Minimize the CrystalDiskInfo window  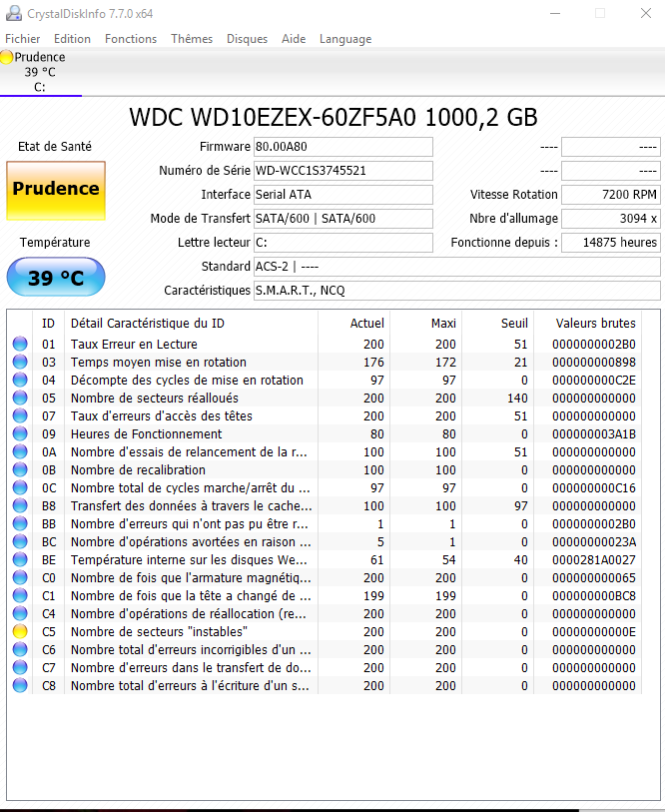(x=555, y=13)
